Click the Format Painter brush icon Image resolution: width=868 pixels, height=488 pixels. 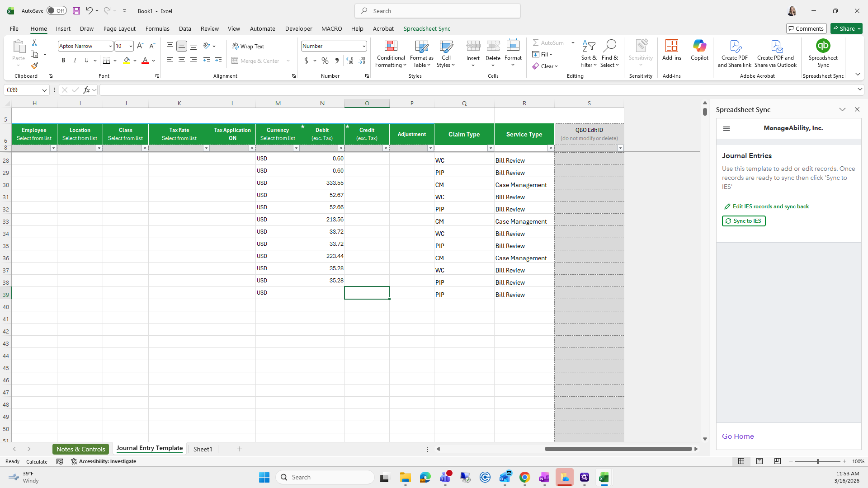click(x=34, y=66)
